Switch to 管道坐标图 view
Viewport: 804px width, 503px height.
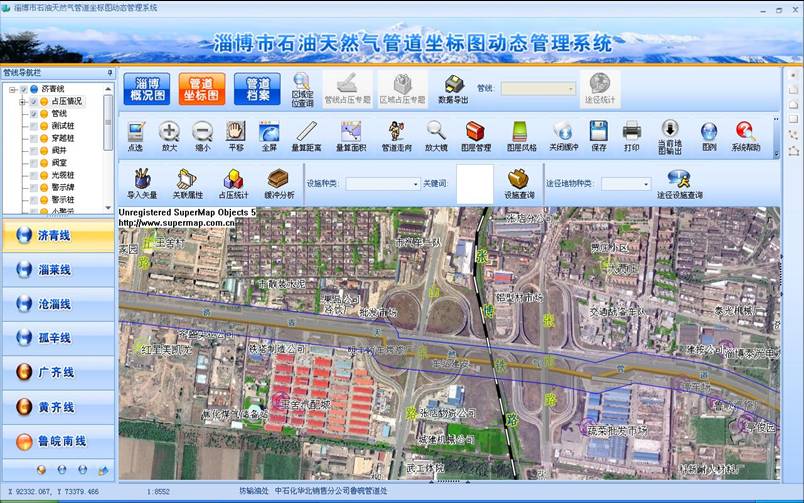[x=202, y=89]
